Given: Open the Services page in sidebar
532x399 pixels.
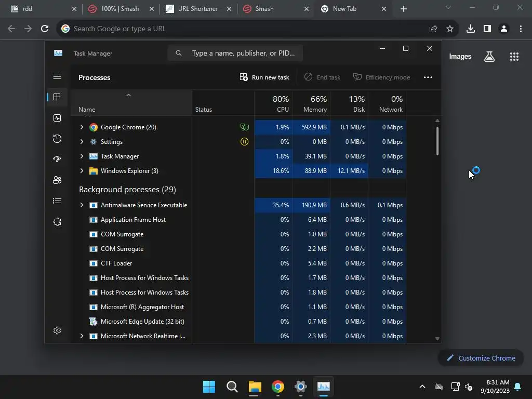Looking at the screenshot, I should 57,222.
